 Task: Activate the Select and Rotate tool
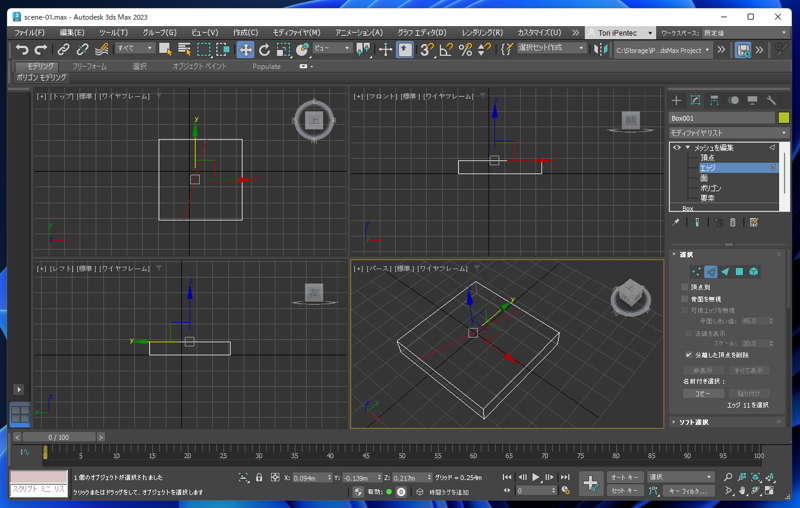click(x=264, y=49)
